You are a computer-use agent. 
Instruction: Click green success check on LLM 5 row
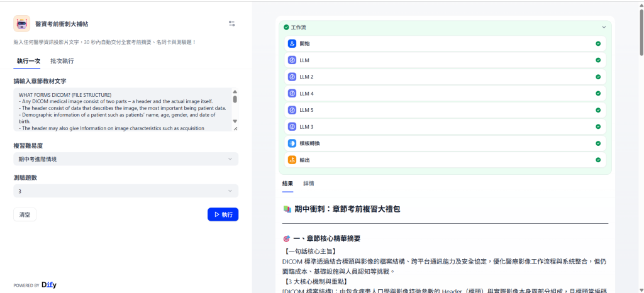[598, 110]
